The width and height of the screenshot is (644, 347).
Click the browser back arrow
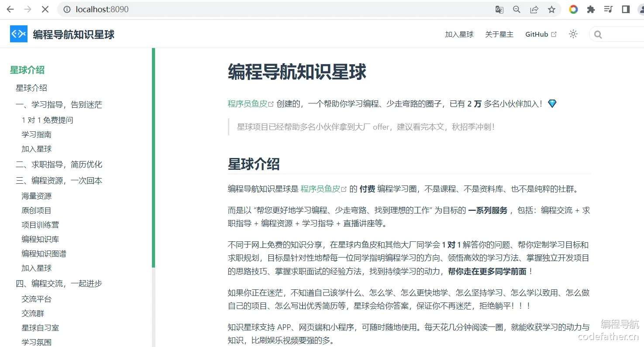click(10, 9)
